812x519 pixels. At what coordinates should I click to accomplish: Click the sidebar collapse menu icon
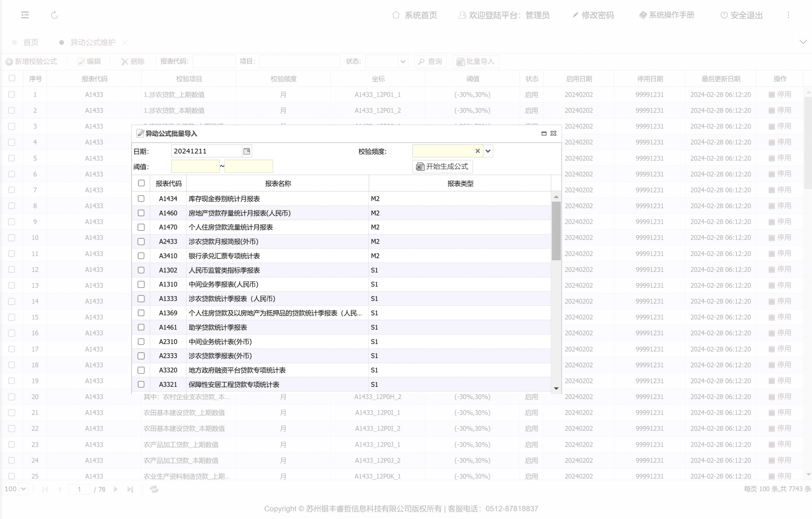coord(25,15)
